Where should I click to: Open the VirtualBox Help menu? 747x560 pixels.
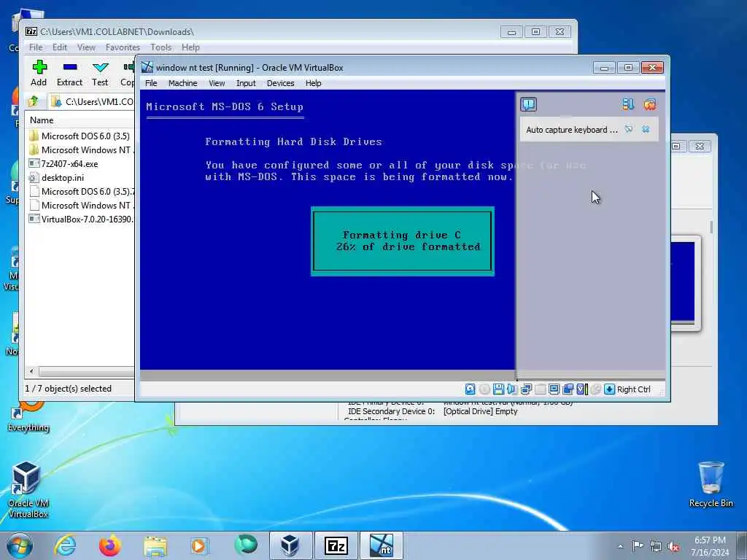(x=313, y=83)
